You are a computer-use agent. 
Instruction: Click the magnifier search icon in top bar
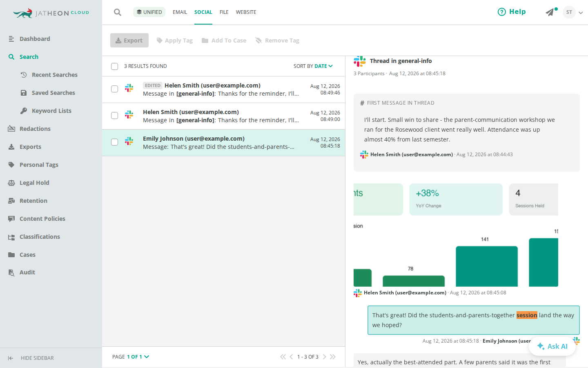(118, 12)
